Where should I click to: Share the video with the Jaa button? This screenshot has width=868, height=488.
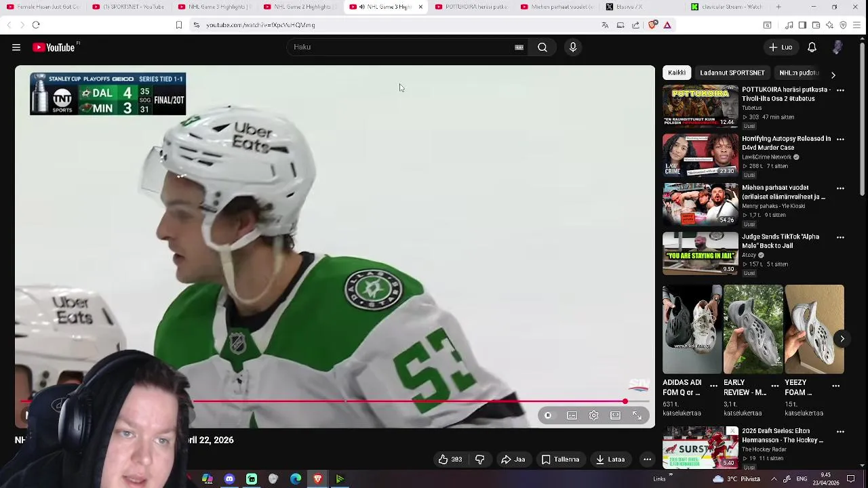tap(513, 460)
